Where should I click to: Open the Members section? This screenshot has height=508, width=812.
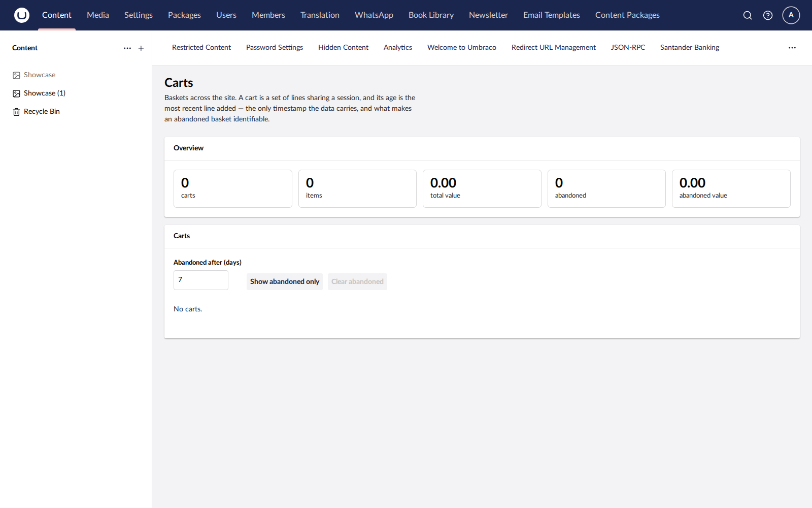[268, 15]
